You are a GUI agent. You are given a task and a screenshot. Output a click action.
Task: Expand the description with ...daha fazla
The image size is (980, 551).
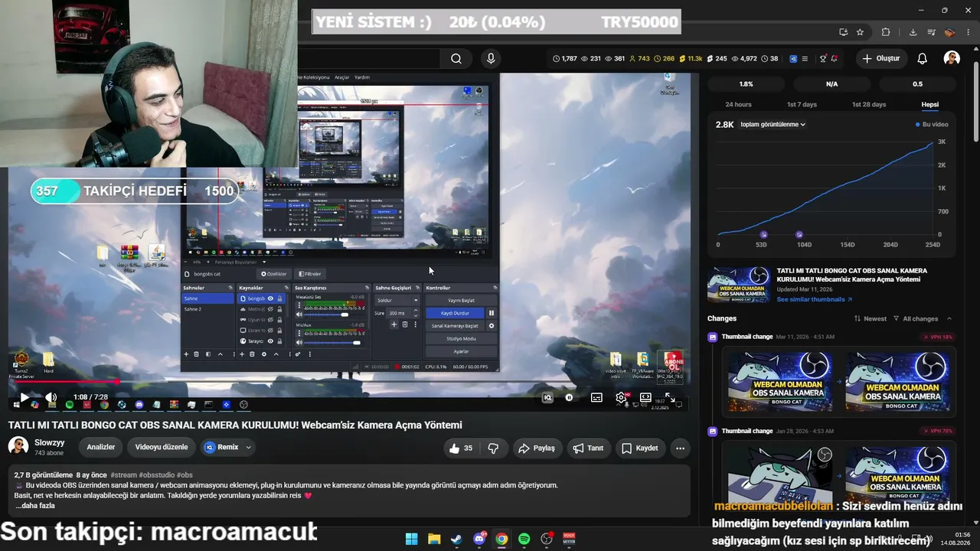pyautogui.click(x=35, y=506)
